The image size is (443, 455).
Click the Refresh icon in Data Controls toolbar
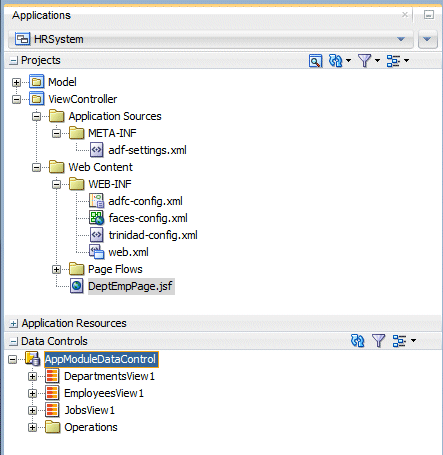point(358,341)
